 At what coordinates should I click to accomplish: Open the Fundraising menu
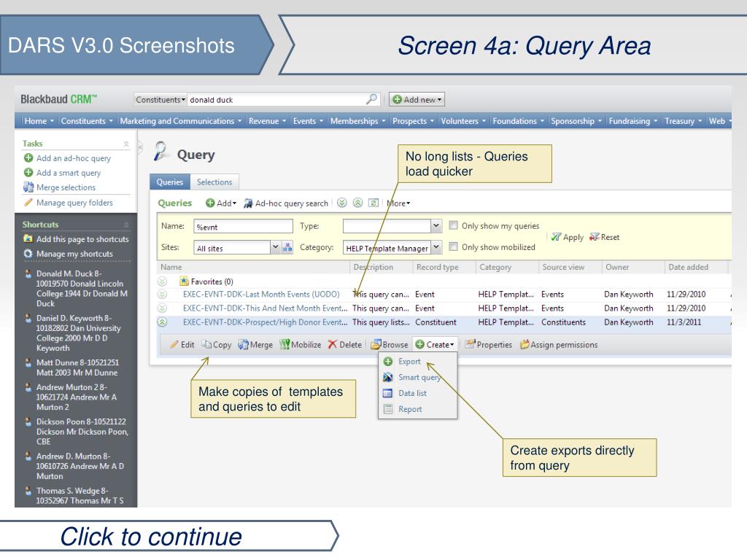click(633, 121)
